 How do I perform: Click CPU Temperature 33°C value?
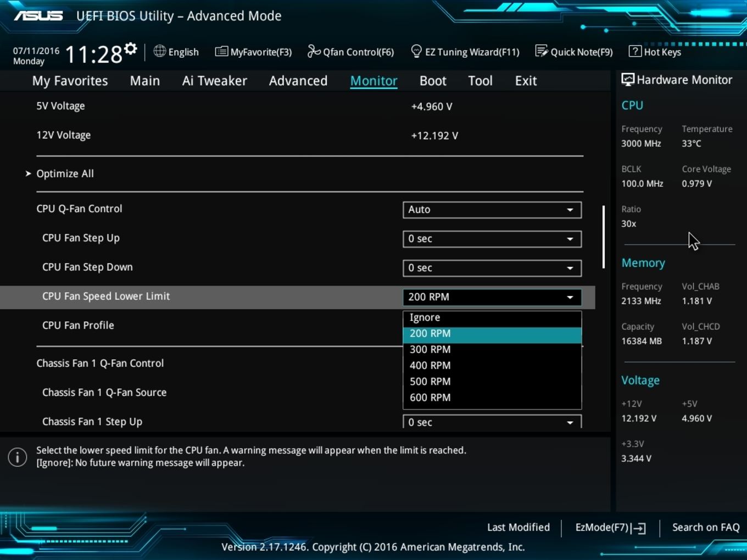tap(691, 144)
